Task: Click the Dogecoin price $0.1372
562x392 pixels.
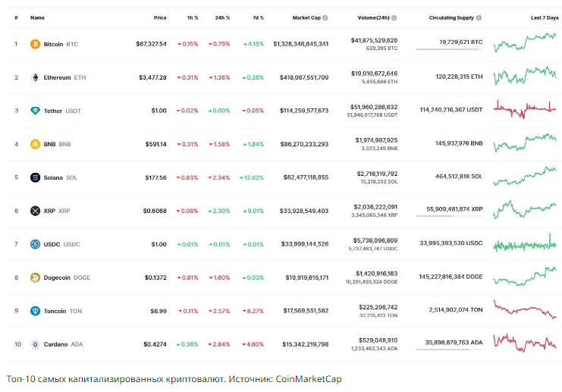Action: 155,278
